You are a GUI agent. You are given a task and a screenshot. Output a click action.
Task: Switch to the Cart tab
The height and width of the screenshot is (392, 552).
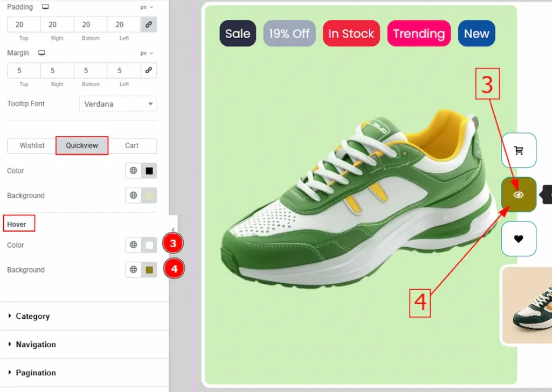[132, 145]
